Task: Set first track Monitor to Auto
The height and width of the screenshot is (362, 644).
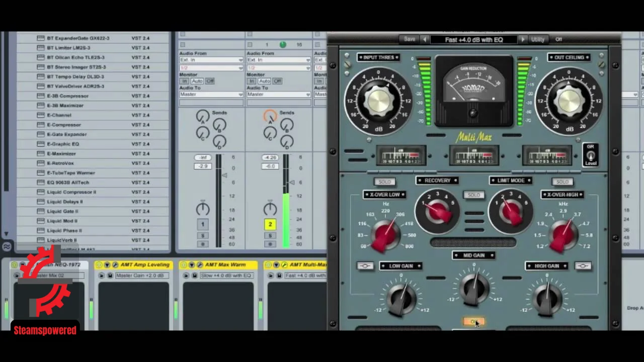Action: pos(197,81)
